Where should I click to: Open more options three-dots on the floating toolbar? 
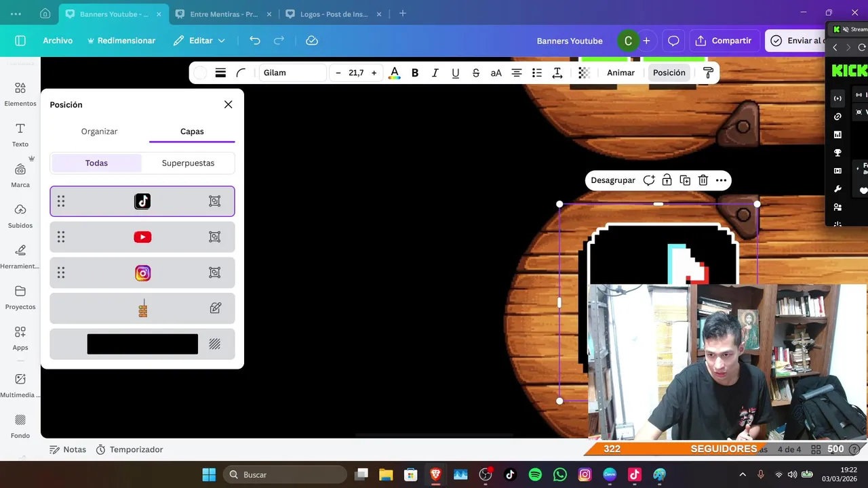722,180
